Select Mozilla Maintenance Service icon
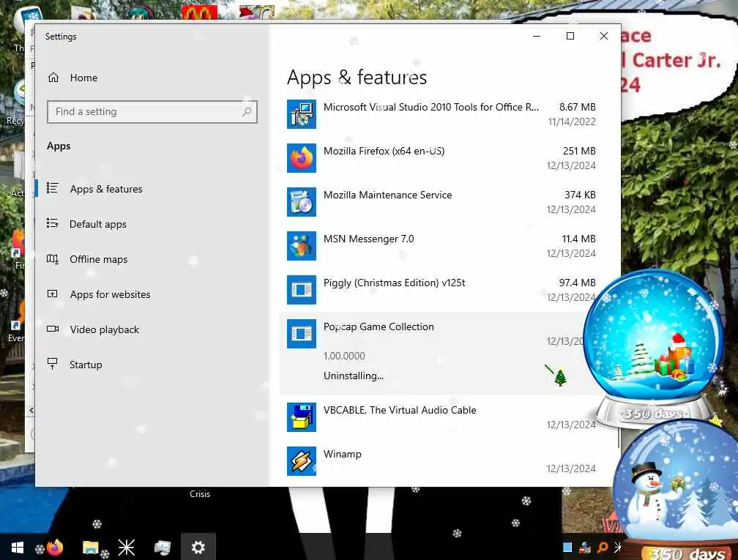The height and width of the screenshot is (560, 738). click(301, 202)
